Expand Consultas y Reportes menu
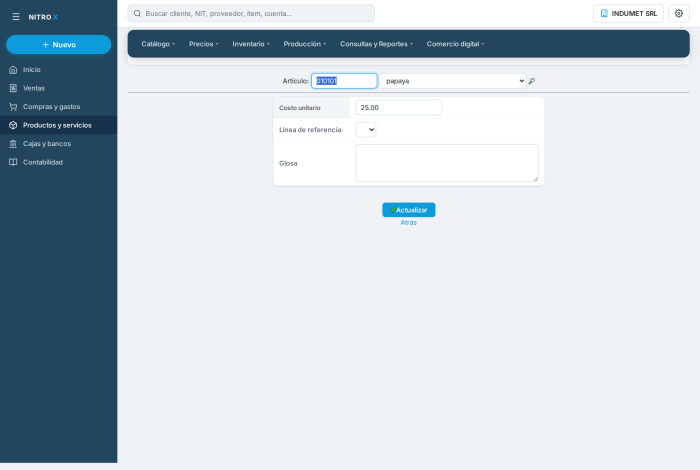 [376, 44]
